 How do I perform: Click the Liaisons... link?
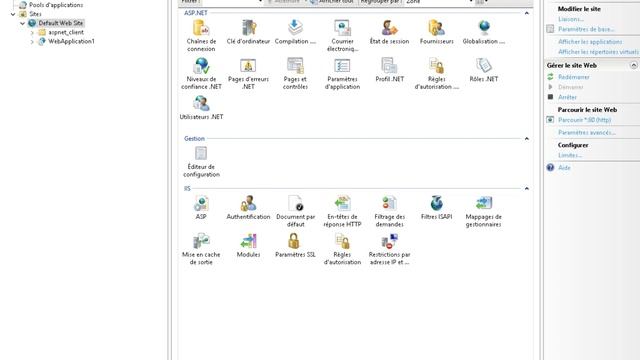pos(571,19)
